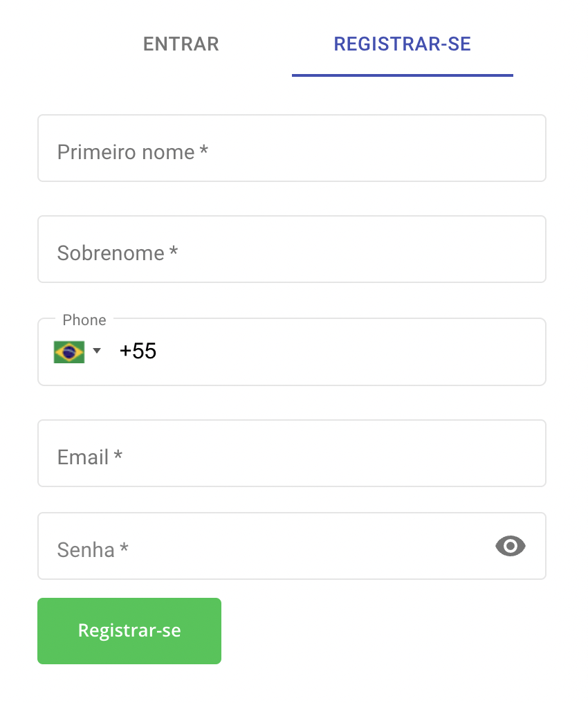The image size is (588, 703).
Task: Expand the country code dropdown arrow
Action: (x=97, y=351)
